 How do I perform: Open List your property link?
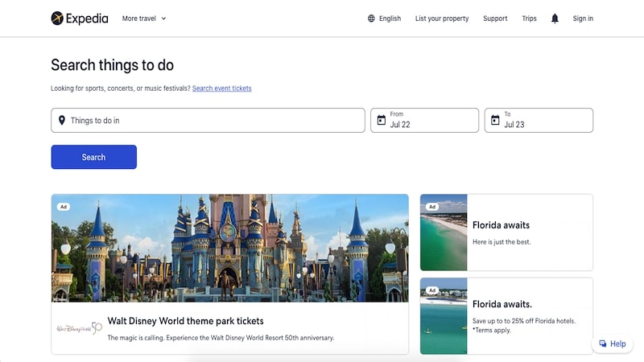coord(442,19)
